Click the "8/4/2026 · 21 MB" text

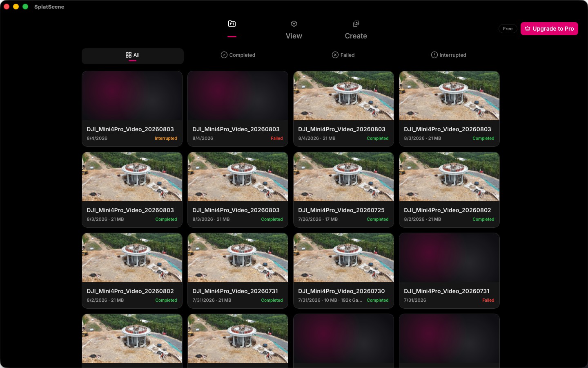pyautogui.click(x=317, y=139)
